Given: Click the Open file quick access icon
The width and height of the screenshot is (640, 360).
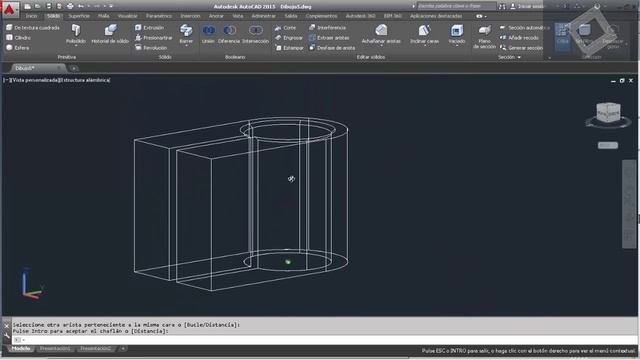Looking at the screenshot, I should (x=38, y=6).
